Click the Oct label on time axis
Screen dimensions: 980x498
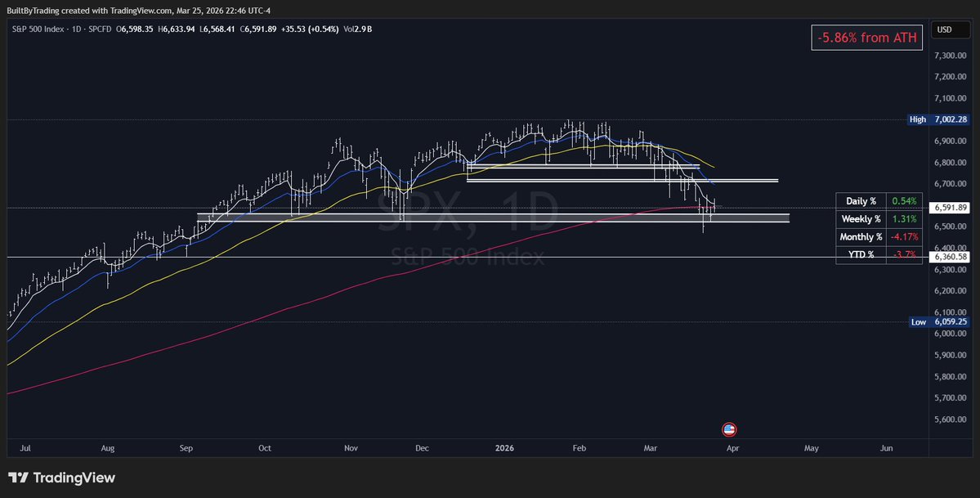[x=264, y=449]
